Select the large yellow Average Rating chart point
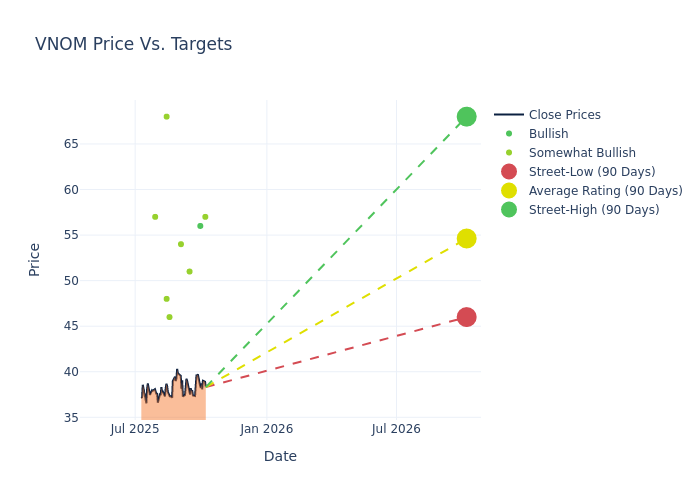This screenshot has width=700, height=500. pyautogui.click(x=466, y=238)
